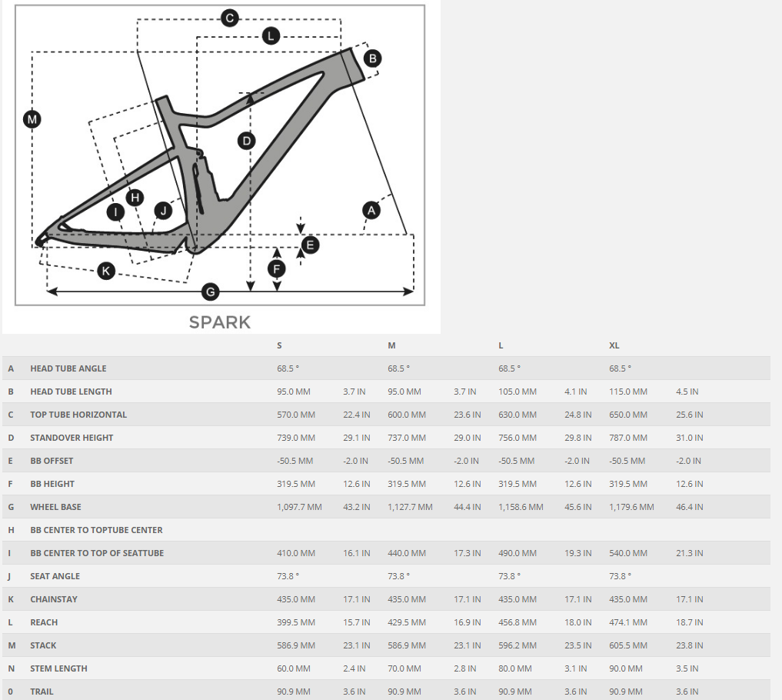Click the 605.5 MM stack value
Viewport: 782px width, 700px height.
628,645
